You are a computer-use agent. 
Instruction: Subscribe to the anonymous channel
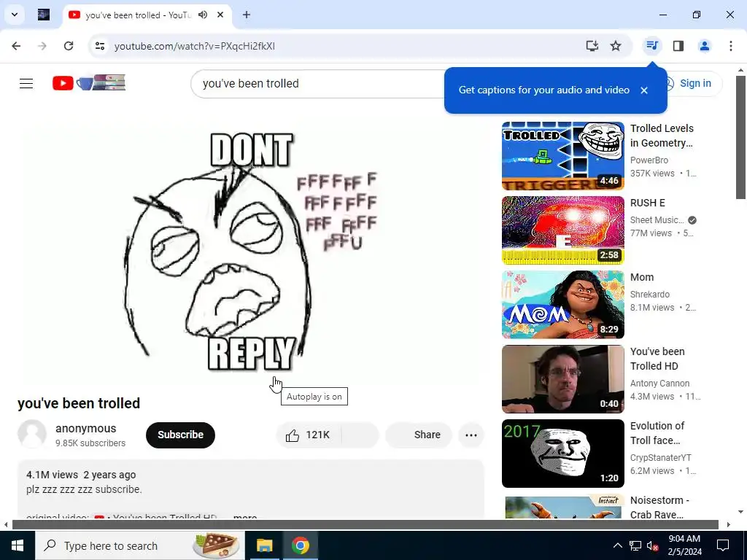pyautogui.click(x=180, y=435)
